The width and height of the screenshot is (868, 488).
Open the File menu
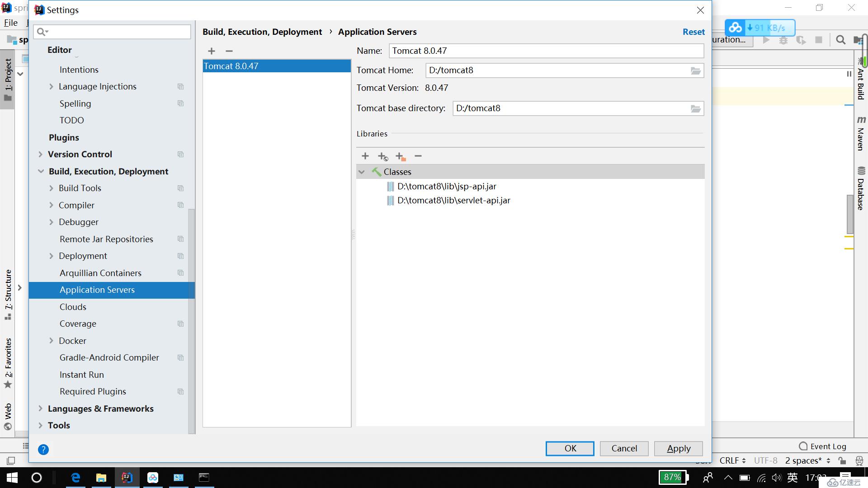click(11, 23)
